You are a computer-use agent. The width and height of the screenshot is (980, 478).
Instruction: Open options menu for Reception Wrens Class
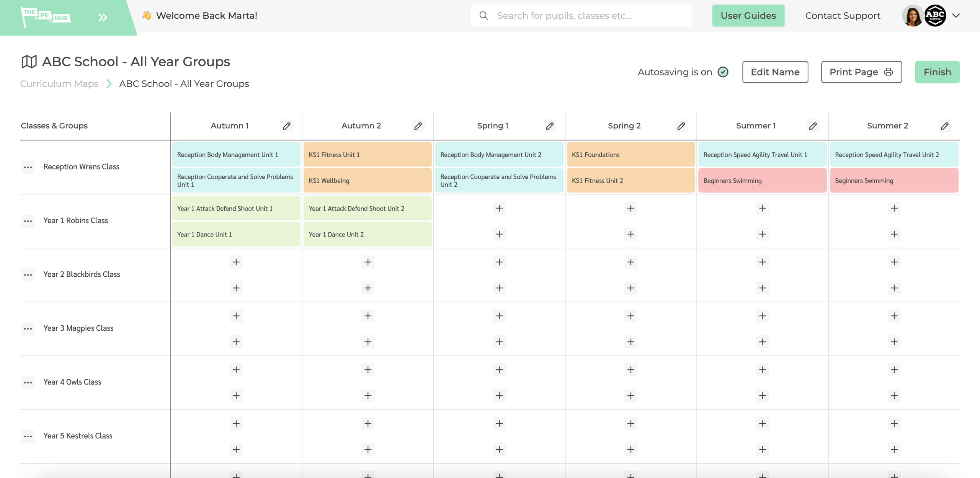[28, 167]
